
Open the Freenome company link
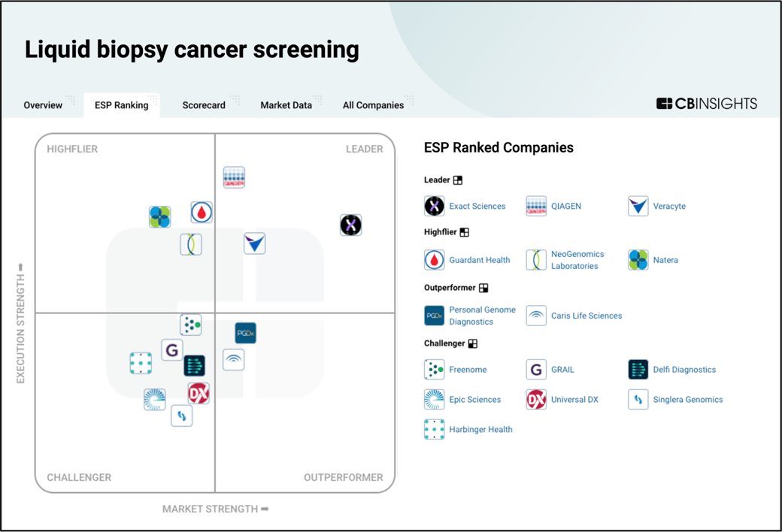pyautogui.click(x=468, y=370)
